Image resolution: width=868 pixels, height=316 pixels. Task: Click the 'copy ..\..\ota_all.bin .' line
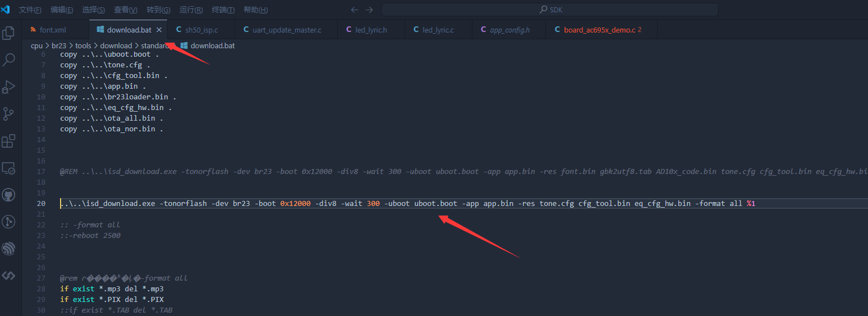[x=112, y=118]
